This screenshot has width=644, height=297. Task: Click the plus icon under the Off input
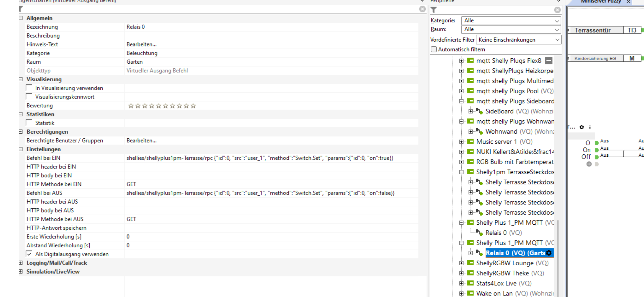pos(589,164)
